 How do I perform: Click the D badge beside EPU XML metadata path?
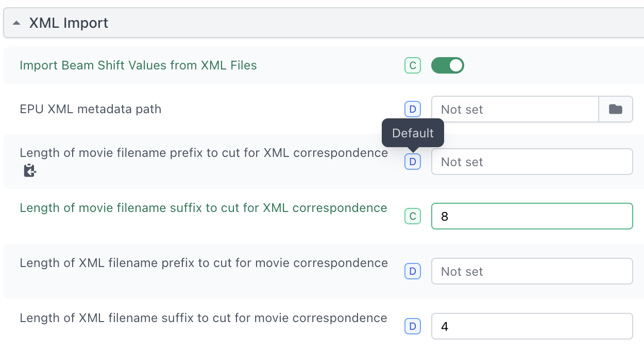coord(412,109)
